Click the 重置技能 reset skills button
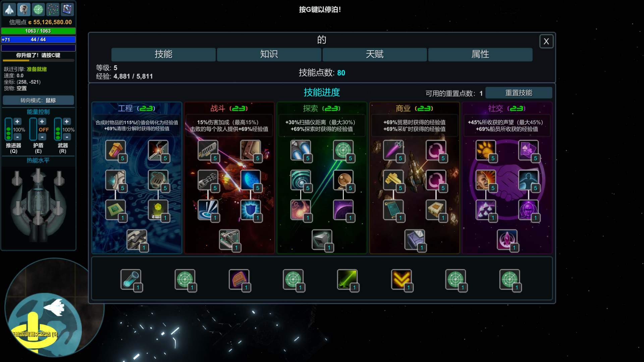 519,93
